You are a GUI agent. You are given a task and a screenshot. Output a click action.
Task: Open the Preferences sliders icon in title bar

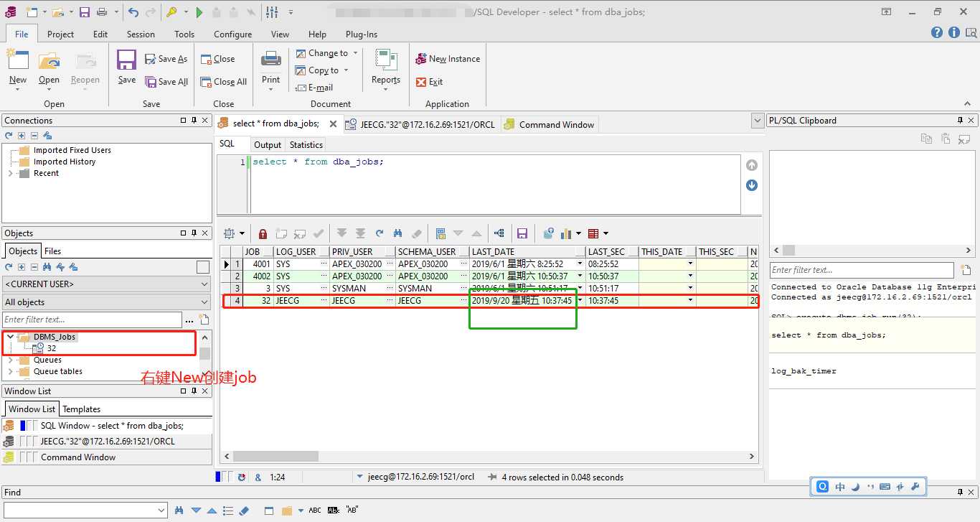click(272, 12)
